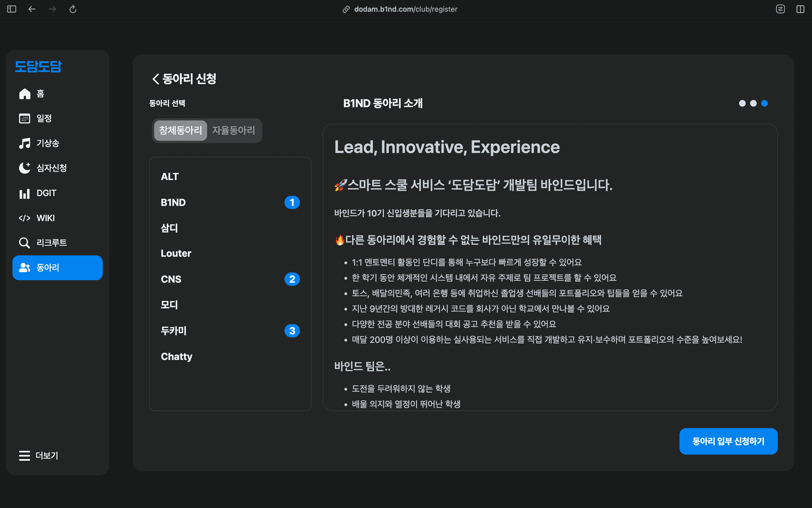Switch to the 자율동아리 tab

pos(233,131)
